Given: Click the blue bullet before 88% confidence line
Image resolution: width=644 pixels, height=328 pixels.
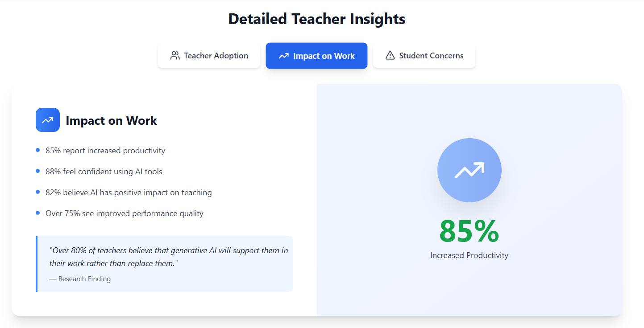Looking at the screenshot, I should coord(38,171).
